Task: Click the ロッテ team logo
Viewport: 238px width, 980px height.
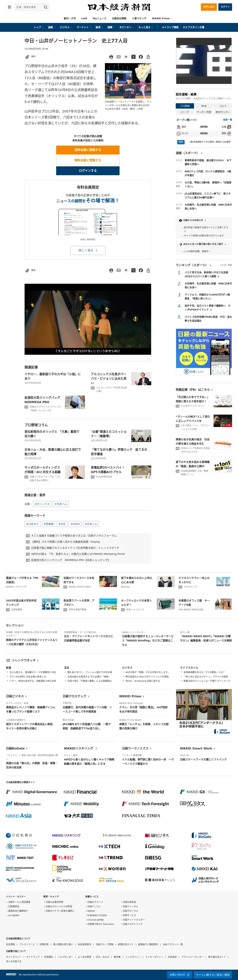Action: point(178,134)
